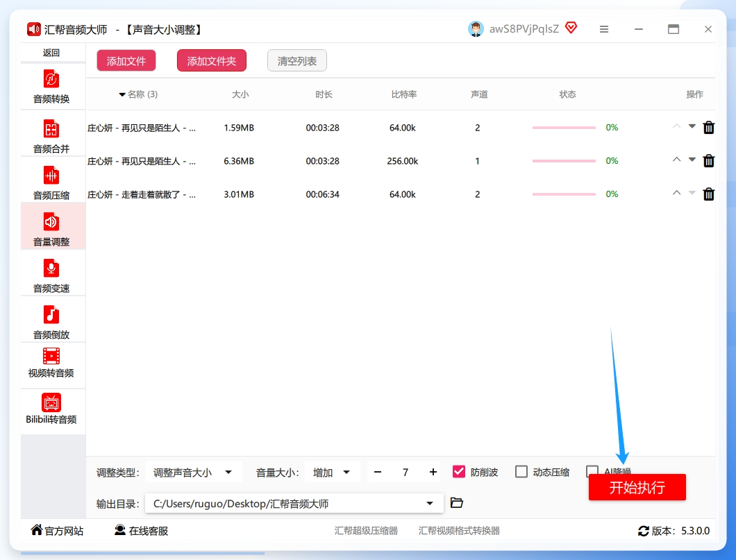Click progress bar of 3.01MB file
This screenshot has width=736, height=560.
[x=564, y=194]
